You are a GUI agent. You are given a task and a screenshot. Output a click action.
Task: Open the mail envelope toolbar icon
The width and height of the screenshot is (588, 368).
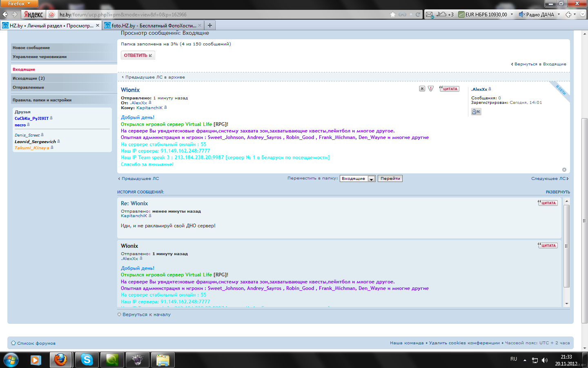point(429,14)
